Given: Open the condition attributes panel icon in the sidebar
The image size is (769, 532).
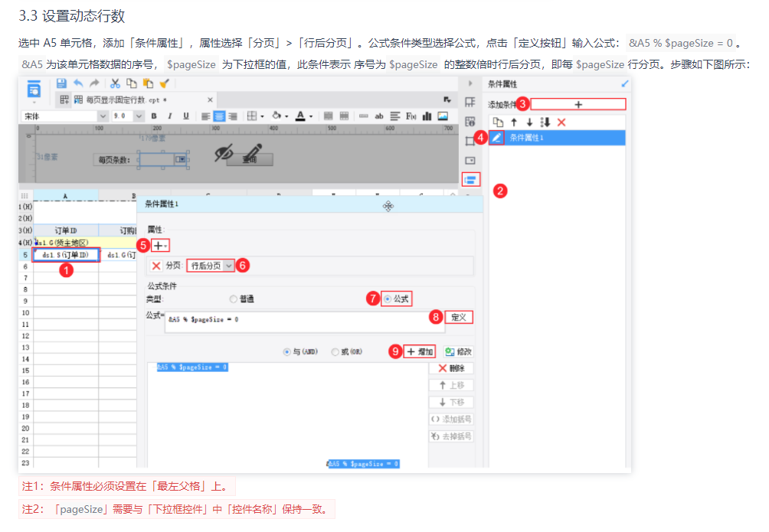Looking at the screenshot, I should tap(470, 180).
